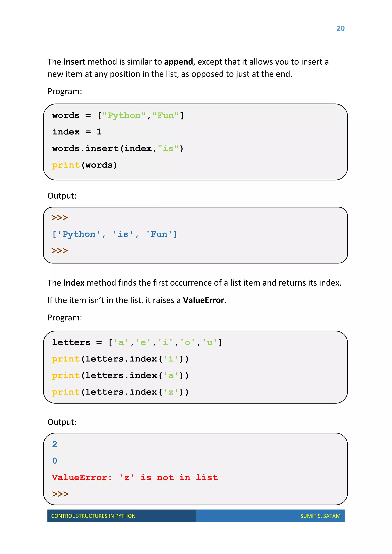Click 'CONTROL STRUCTURES IN PYTHON' footer text
Image resolution: width=392 pixels, height=554 pixels.
coord(93,516)
